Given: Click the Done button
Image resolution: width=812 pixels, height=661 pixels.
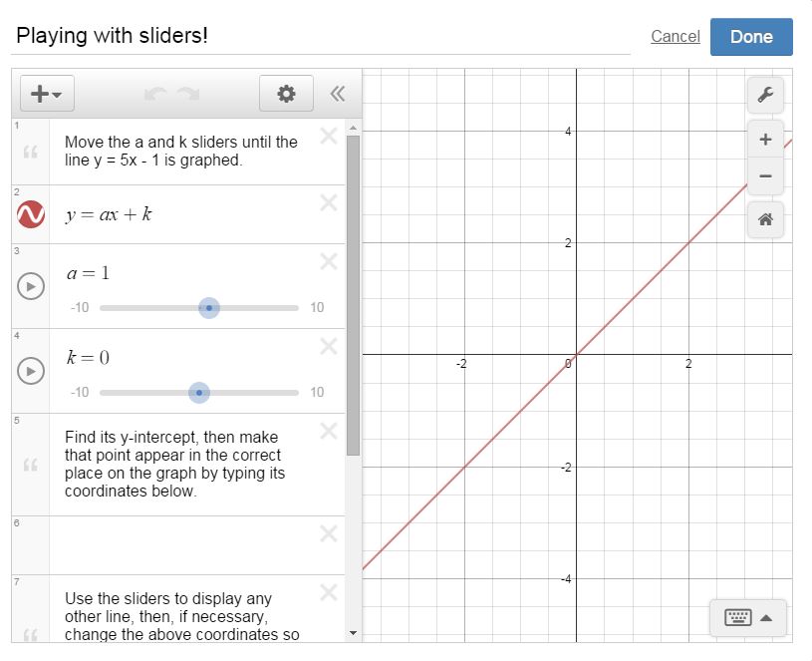Looking at the screenshot, I should click(751, 37).
